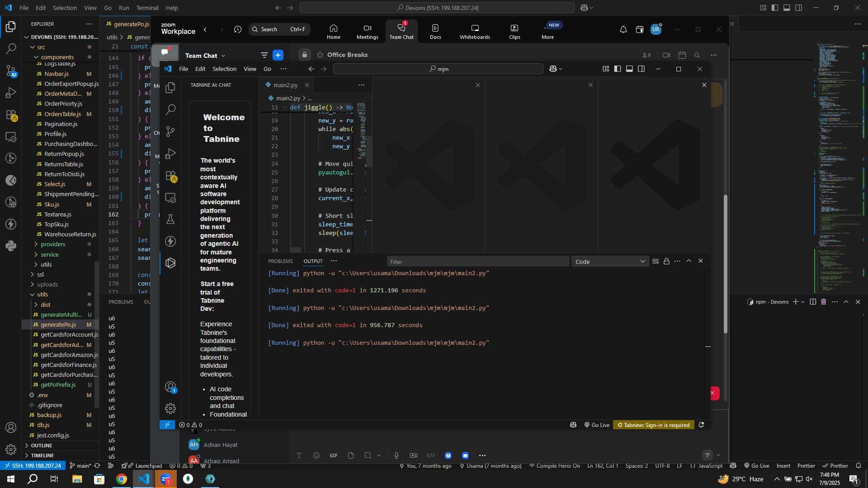Open Zoom notifications bell
The image size is (868, 488).
pyautogui.click(x=623, y=30)
